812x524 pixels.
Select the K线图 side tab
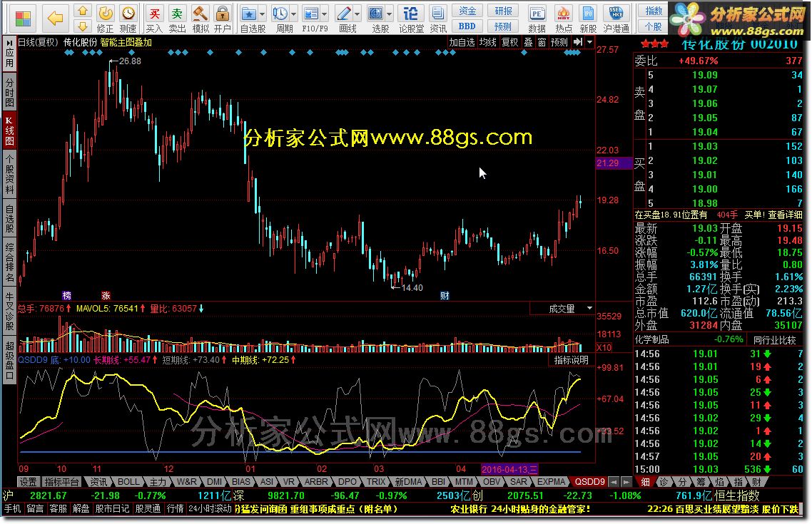click(9, 130)
